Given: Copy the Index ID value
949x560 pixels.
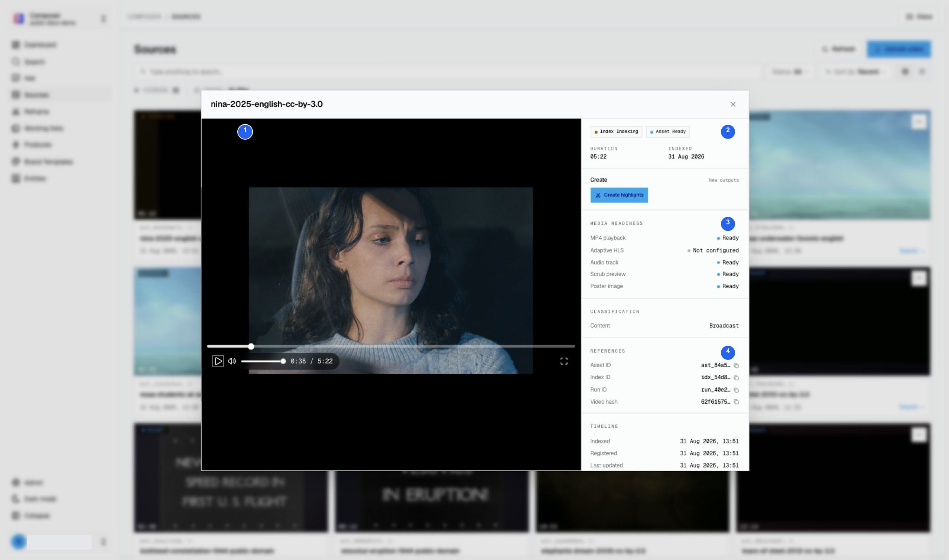Looking at the screenshot, I should pyautogui.click(x=736, y=377).
